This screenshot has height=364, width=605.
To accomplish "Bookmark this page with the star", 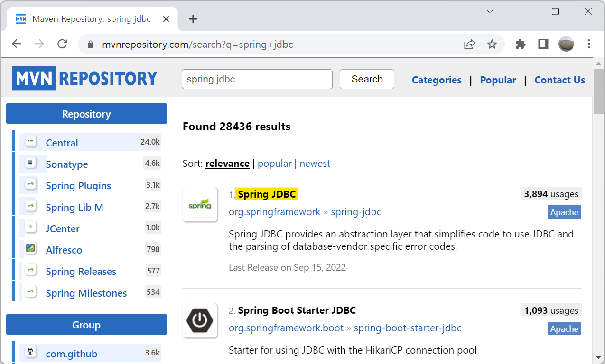I will 492,44.
